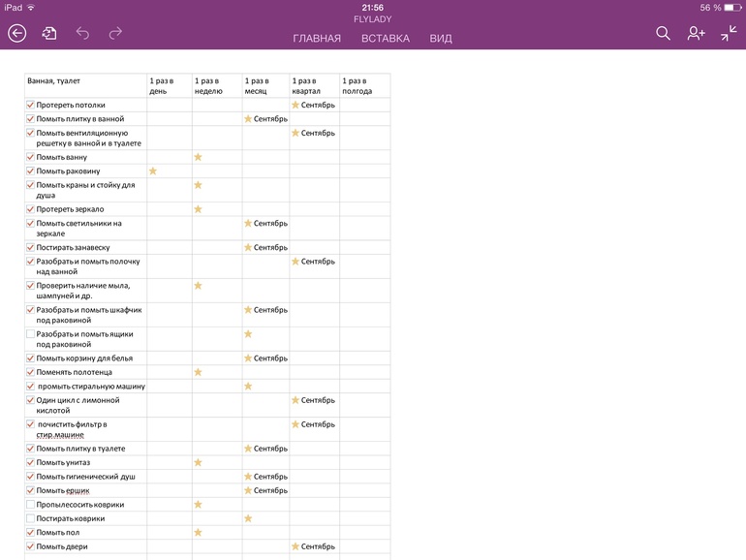Undo the last action
This screenshot has height=560, width=746.
(82, 34)
